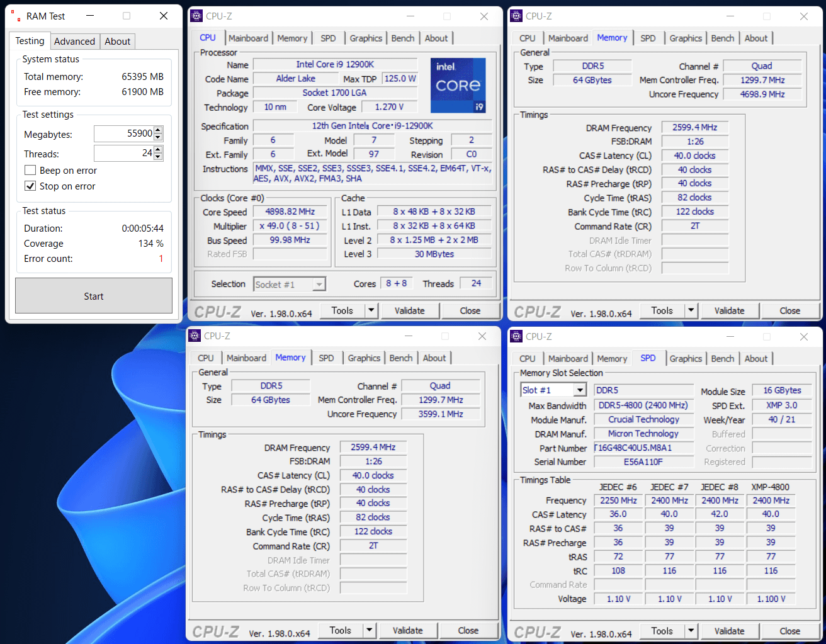
Task: Open the About tab in RAM Test
Action: pos(118,42)
